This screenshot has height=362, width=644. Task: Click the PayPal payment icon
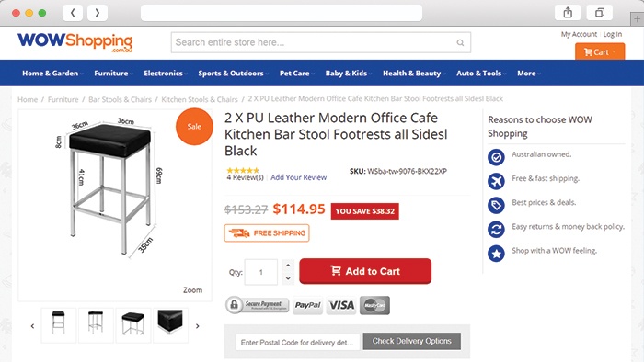[307, 305]
